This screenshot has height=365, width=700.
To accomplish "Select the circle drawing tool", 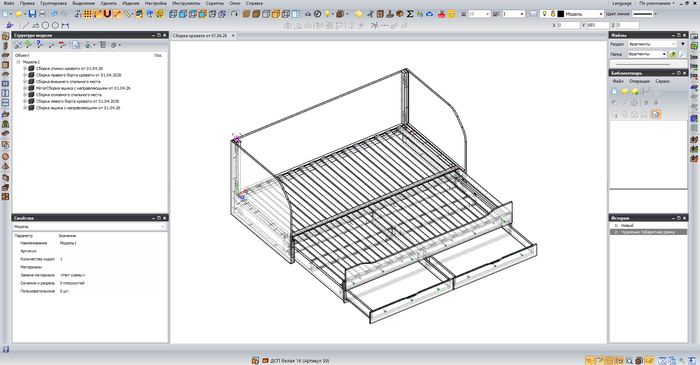I will (46, 25).
